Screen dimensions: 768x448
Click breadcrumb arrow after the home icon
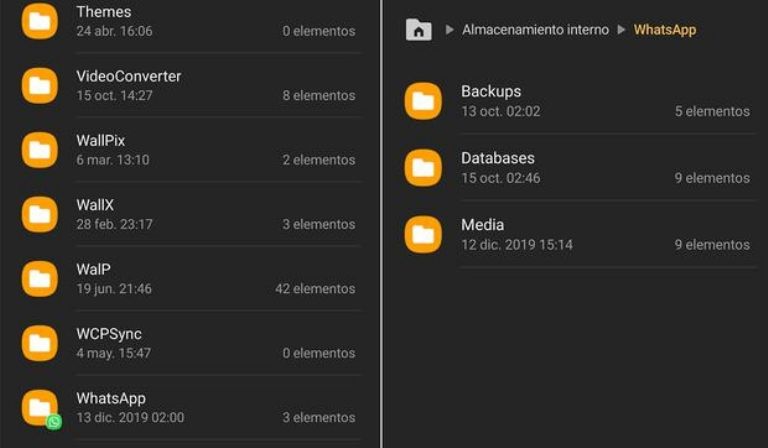(449, 30)
